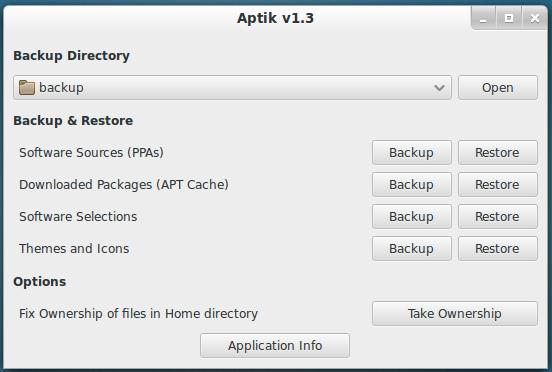Viewport: 552px width, 372px height.
Task: Restore Themes and Icons
Action: point(498,248)
